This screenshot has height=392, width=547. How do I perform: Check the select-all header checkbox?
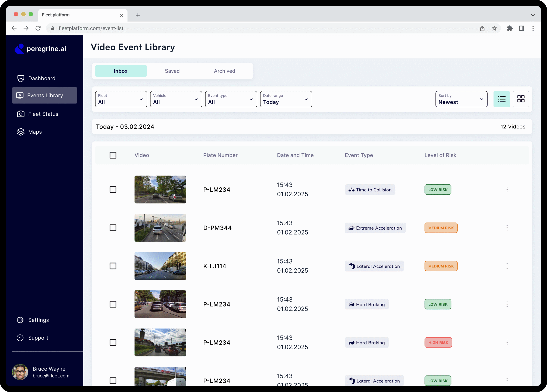click(x=113, y=155)
